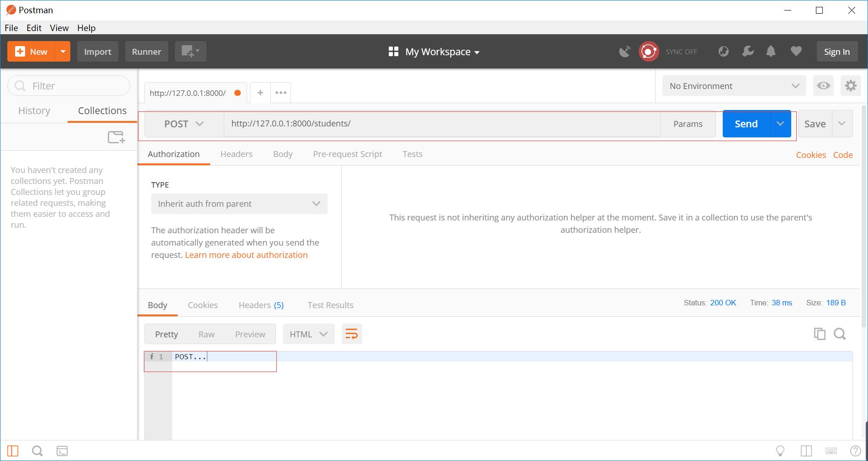Switch to the History tab
This screenshot has height=461, width=868.
[x=34, y=110]
